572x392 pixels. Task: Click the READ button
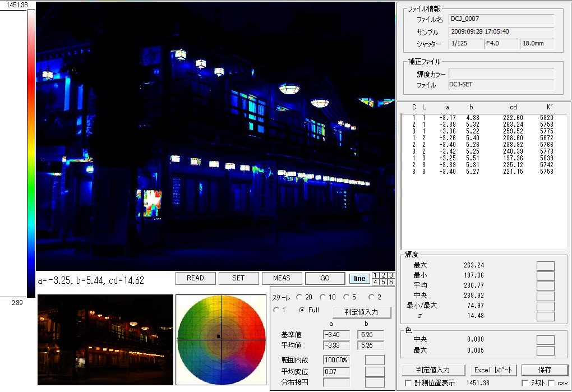(x=195, y=278)
